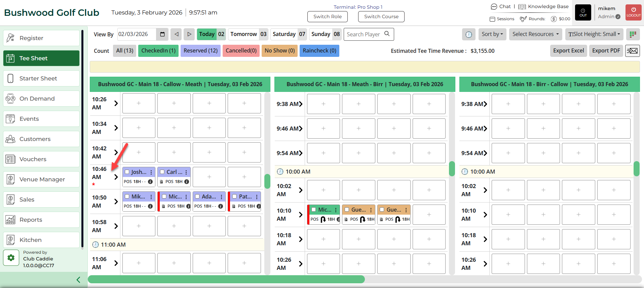Open the Sort by dropdown
Screen dimensions: 644x288
click(x=492, y=34)
